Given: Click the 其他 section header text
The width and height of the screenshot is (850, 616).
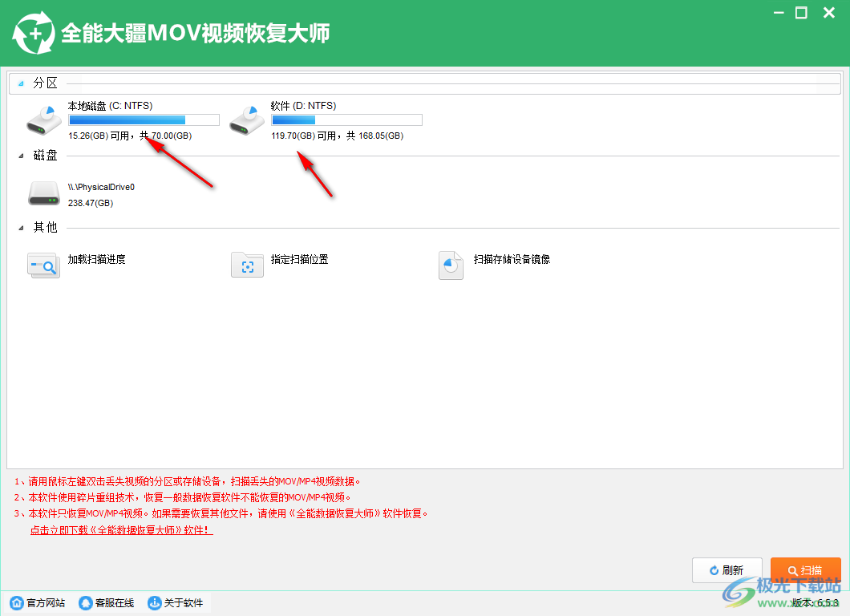Looking at the screenshot, I should click(x=45, y=227).
